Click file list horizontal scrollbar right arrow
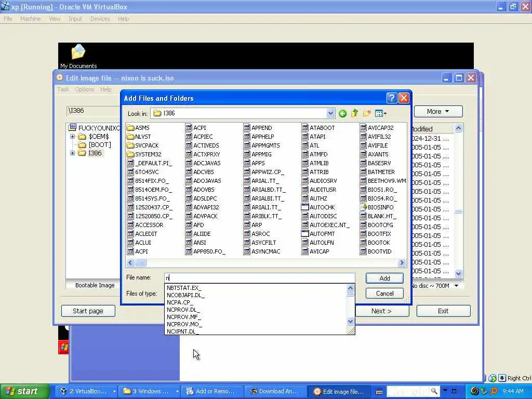This screenshot has width=532, height=399. [402, 262]
